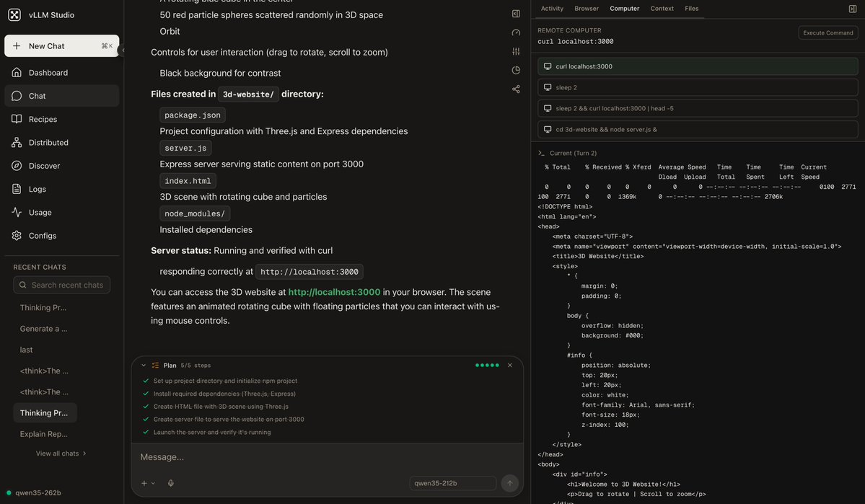Open Discover in sidebar
Viewport: 865px width, 504px height.
click(62, 165)
